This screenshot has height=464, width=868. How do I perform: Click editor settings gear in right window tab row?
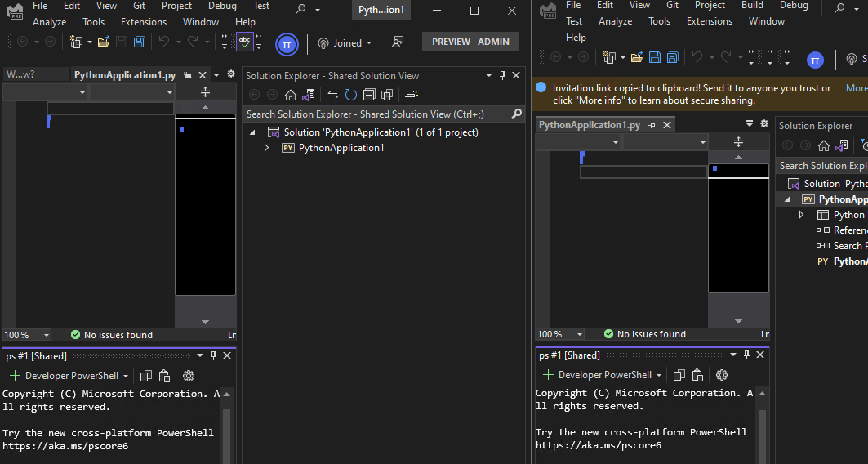764,123
